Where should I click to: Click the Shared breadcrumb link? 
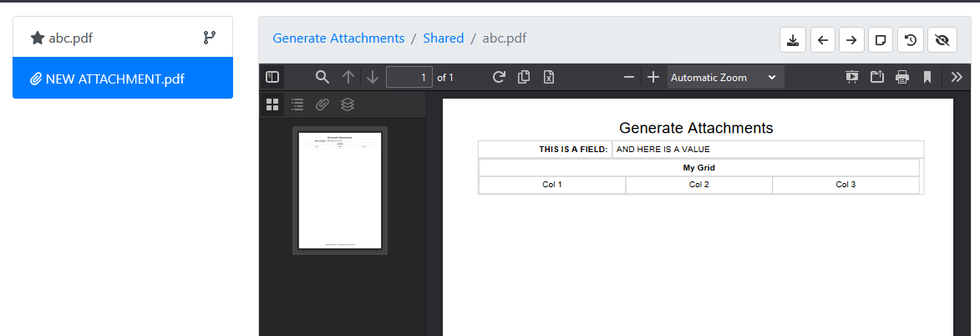pos(443,38)
